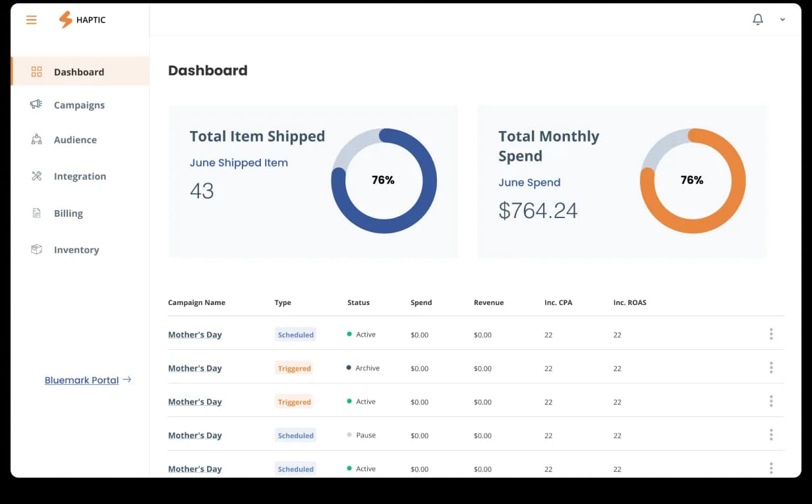Click the Spend column header
This screenshot has width=812, height=504.
pyautogui.click(x=421, y=302)
